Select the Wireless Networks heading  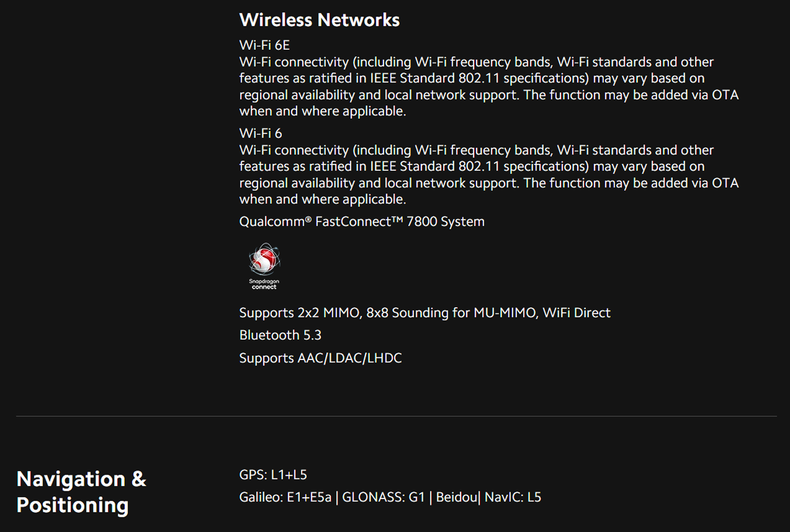click(319, 20)
